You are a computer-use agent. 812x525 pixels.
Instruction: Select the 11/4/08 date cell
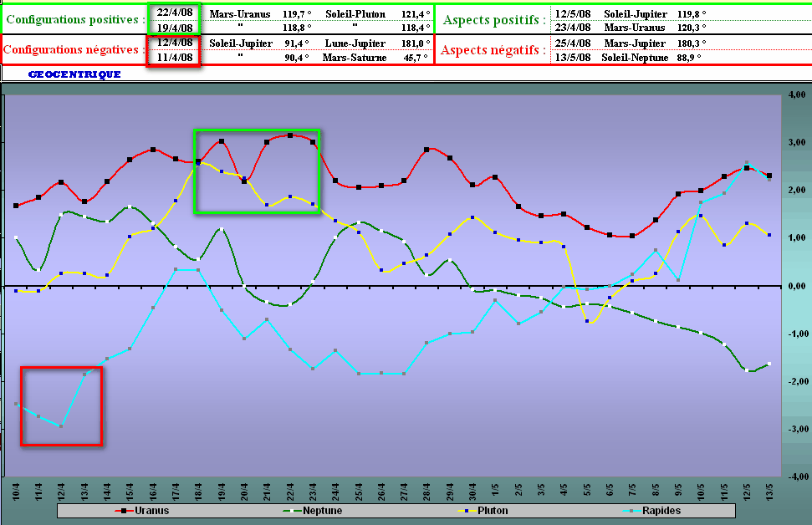pyautogui.click(x=175, y=57)
